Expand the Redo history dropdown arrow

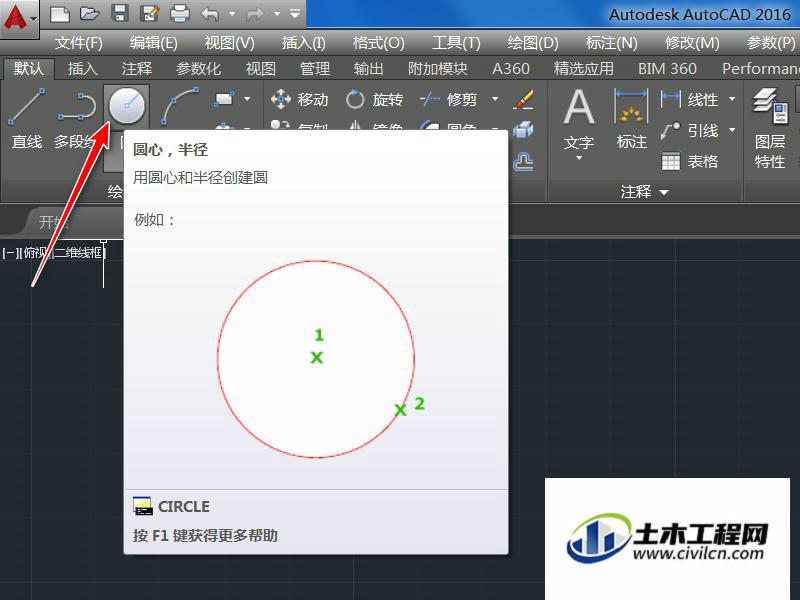tap(277, 14)
